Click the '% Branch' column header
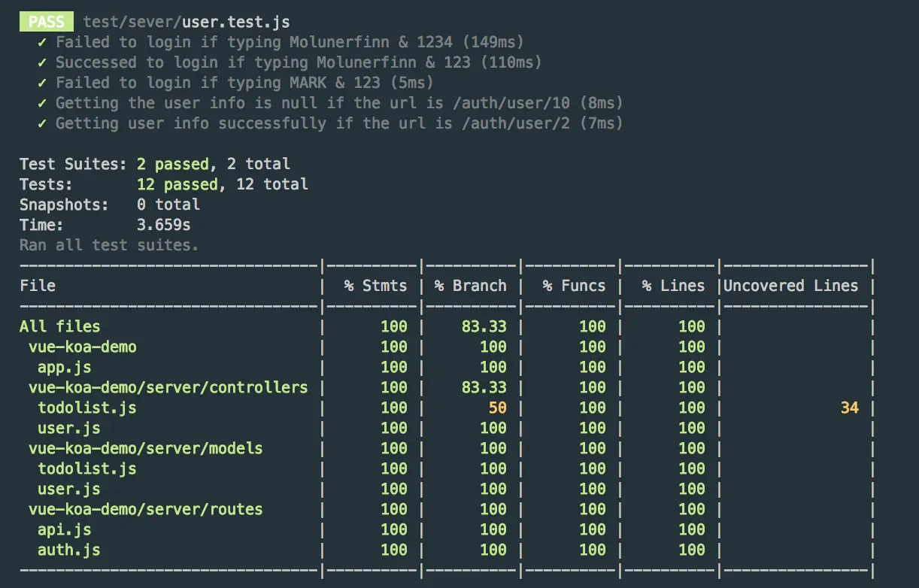Viewport: 919px width, 588px height. [470, 286]
